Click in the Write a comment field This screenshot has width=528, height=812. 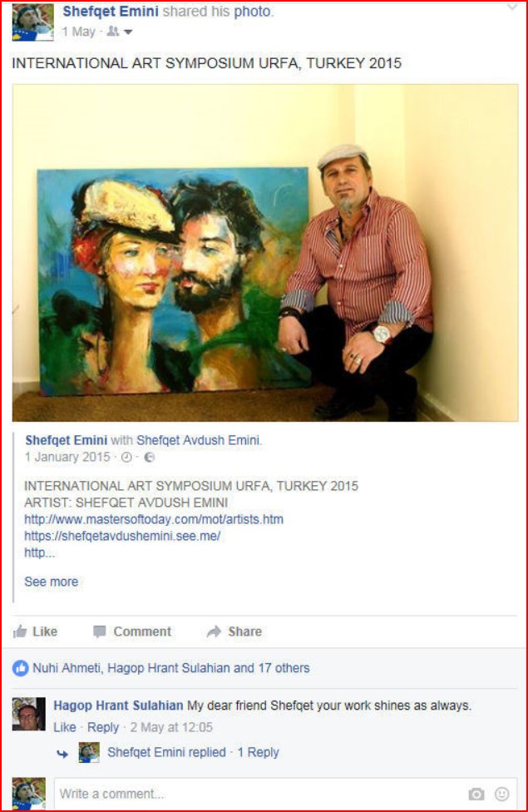(x=259, y=794)
